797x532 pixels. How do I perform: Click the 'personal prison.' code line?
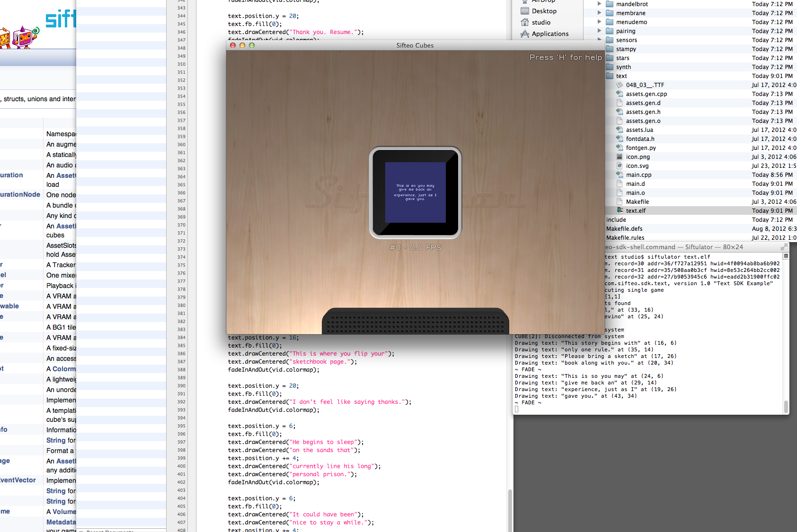[x=292, y=474]
